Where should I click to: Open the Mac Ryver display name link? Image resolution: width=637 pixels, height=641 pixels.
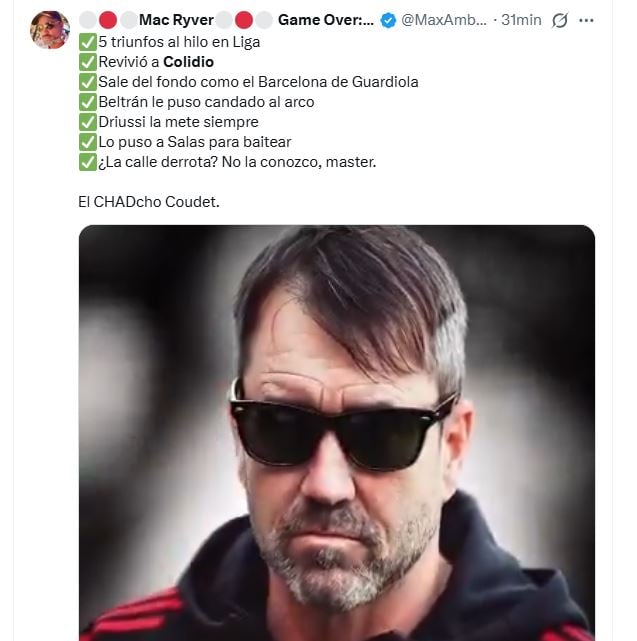[176, 20]
